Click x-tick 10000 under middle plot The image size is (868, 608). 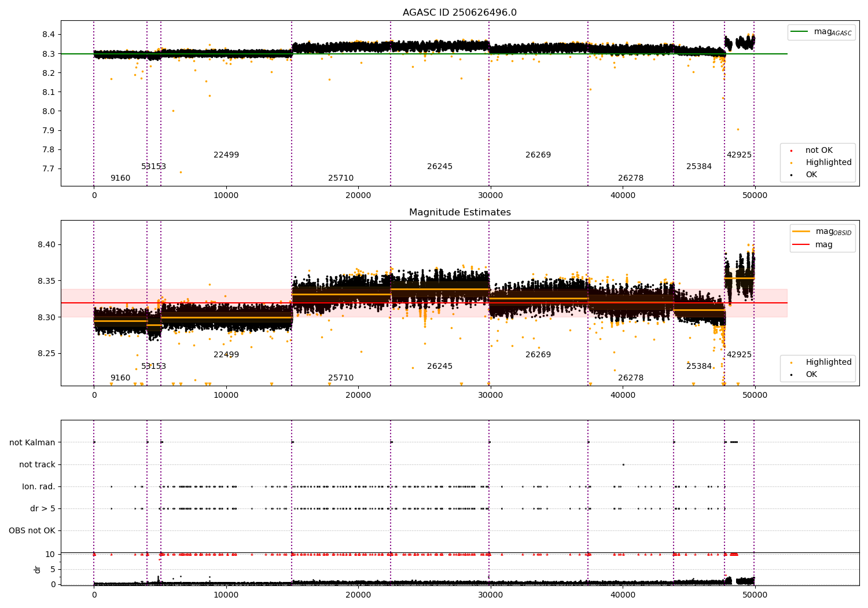tap(226, 395)
